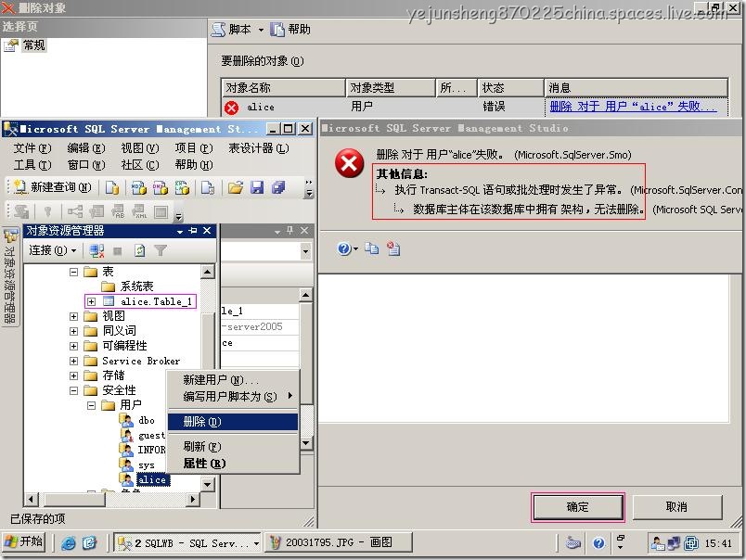Open the 表设计器 menu

click(x=258, y=148)
